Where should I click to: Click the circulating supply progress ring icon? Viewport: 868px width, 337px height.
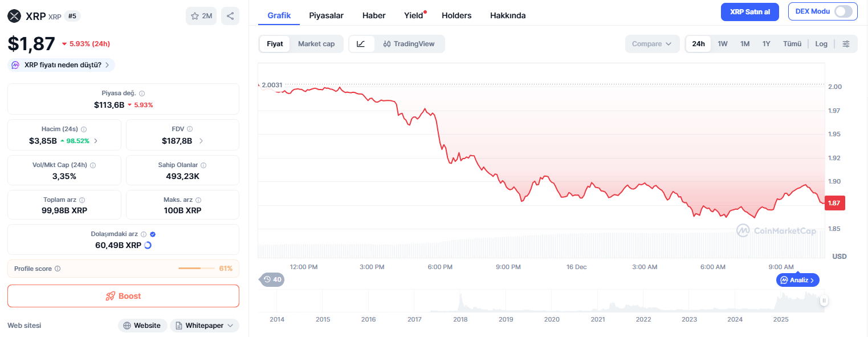(x=148, y=245)
